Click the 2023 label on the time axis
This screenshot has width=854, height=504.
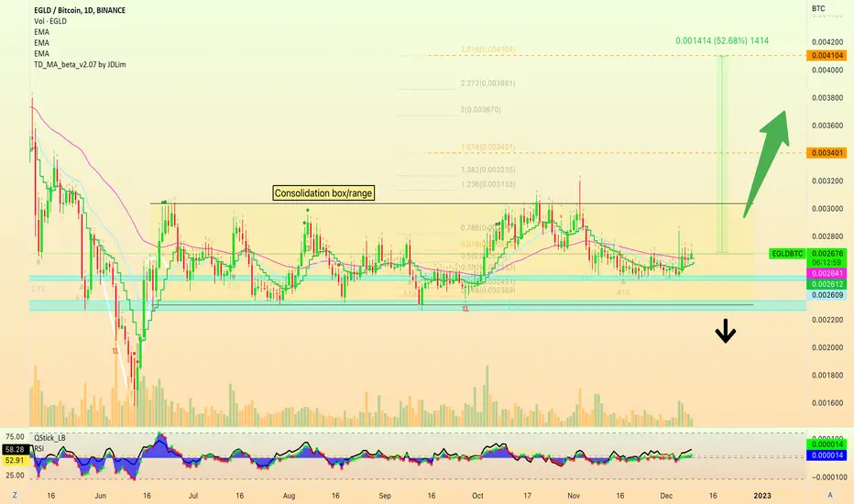[x=762, y=495]
